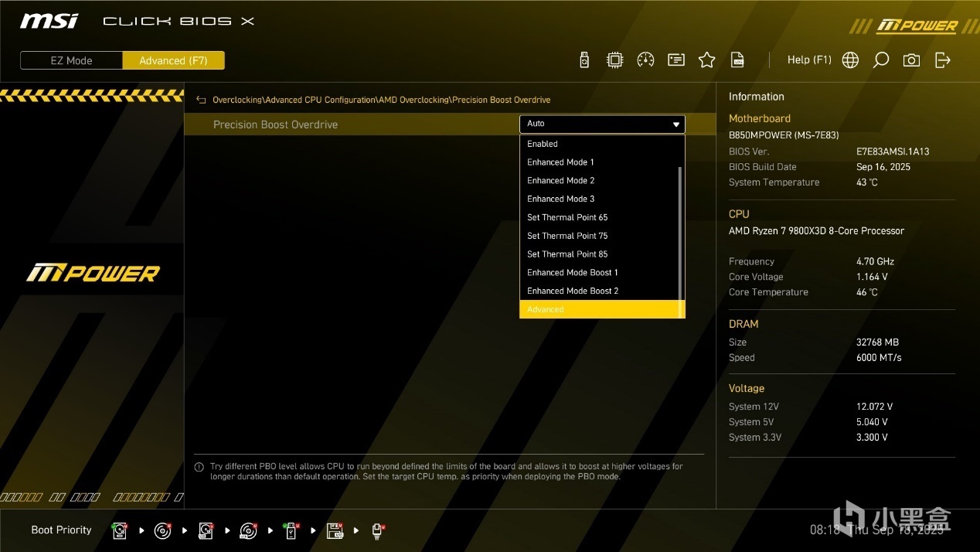Click AMD Ryzen 7 9800X3D processor name

point(816,231)
